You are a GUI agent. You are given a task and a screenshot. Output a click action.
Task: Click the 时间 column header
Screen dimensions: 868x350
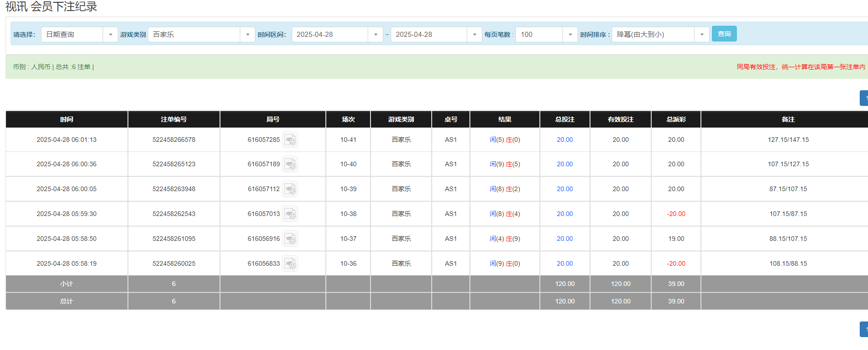(x=67, y=119)
